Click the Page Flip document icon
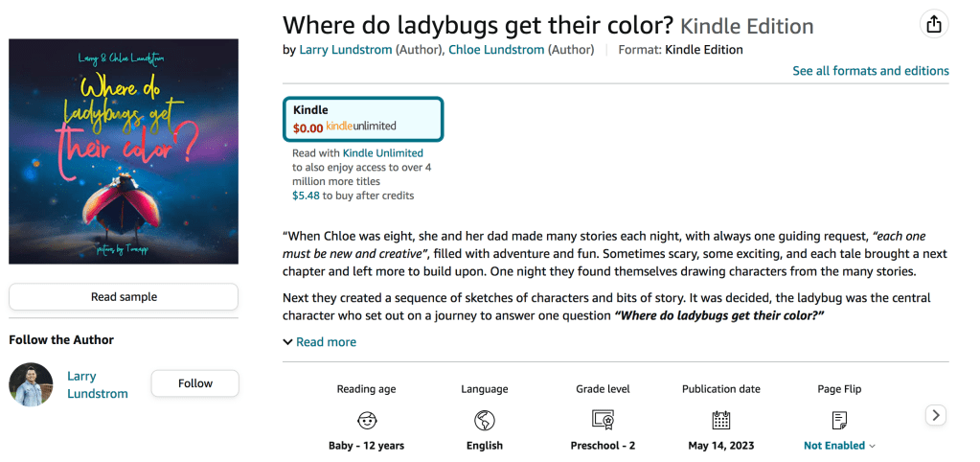The height and width of the screenshot is (462, 980). point(839,420)
